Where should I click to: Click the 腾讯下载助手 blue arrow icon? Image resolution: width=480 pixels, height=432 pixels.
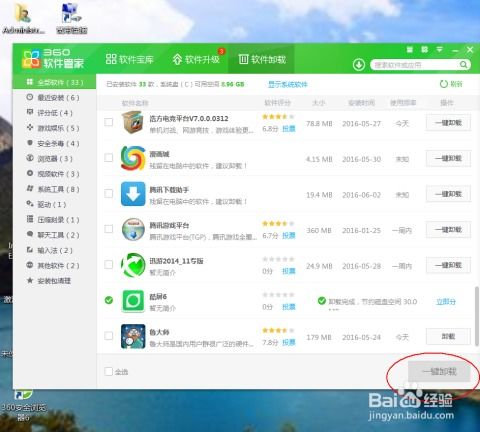click(133, 194)
